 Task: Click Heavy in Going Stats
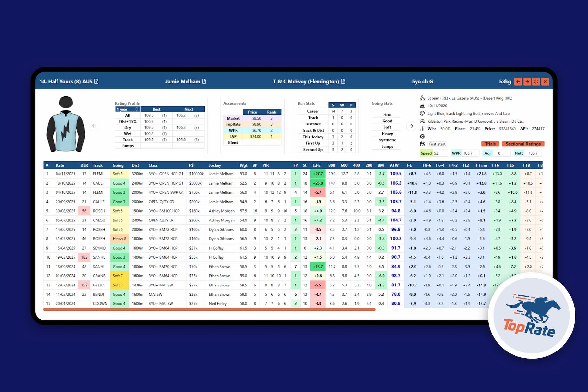tap(387, 134)
